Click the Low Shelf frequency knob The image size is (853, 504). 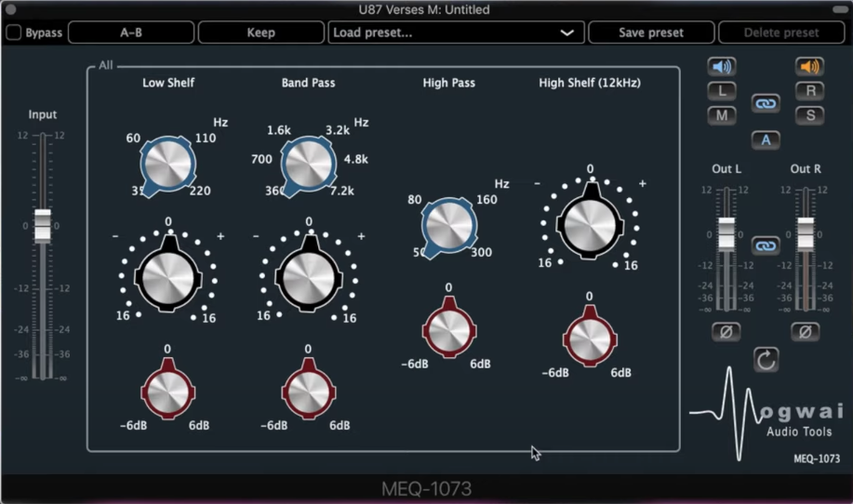point(168,165)
